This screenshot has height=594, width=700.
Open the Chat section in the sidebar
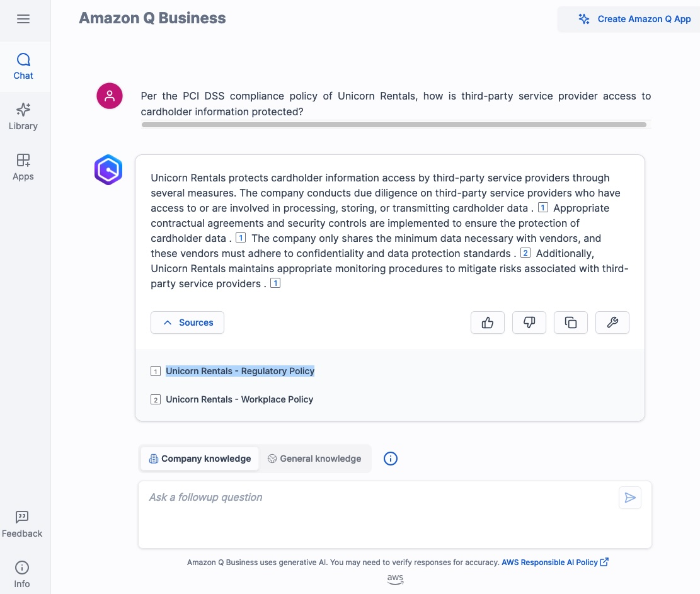pos(23,66)
